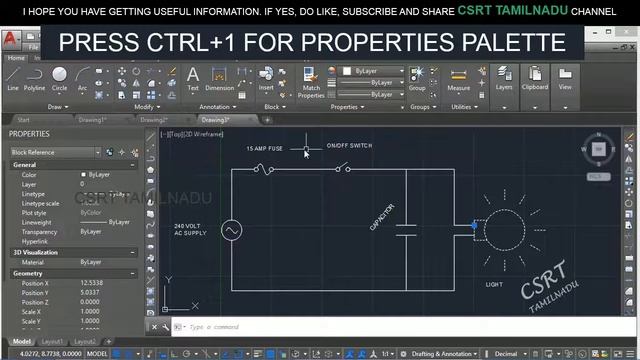Expand the Modify panel dropdown
This screenshot has width=640, height=360.
coord(147,107)
